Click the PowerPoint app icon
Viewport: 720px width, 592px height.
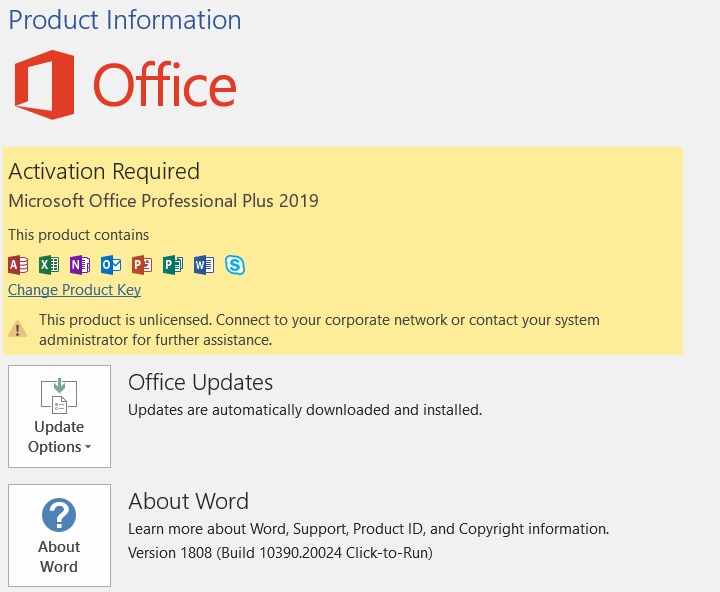point(142,265)
